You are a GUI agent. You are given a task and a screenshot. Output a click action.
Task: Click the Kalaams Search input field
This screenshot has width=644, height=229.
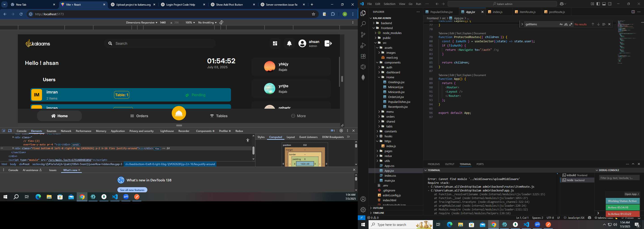pos(160,44)
